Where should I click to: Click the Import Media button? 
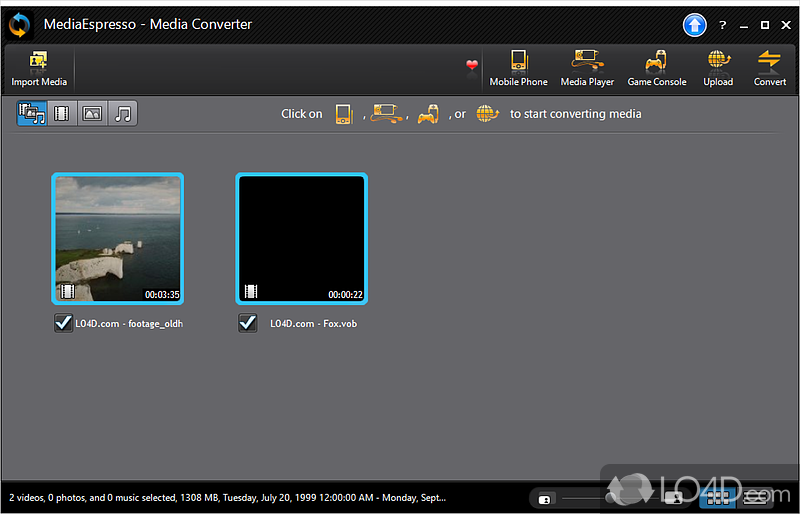click(x=39, y=69)
